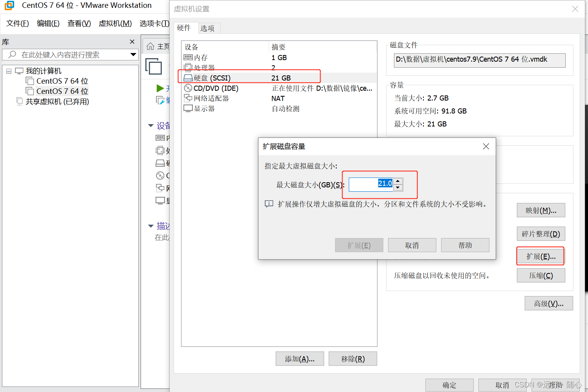Click the NAT summary value
Image resolution: width=588 pixels, height=392 pixels.
point(278,98)
